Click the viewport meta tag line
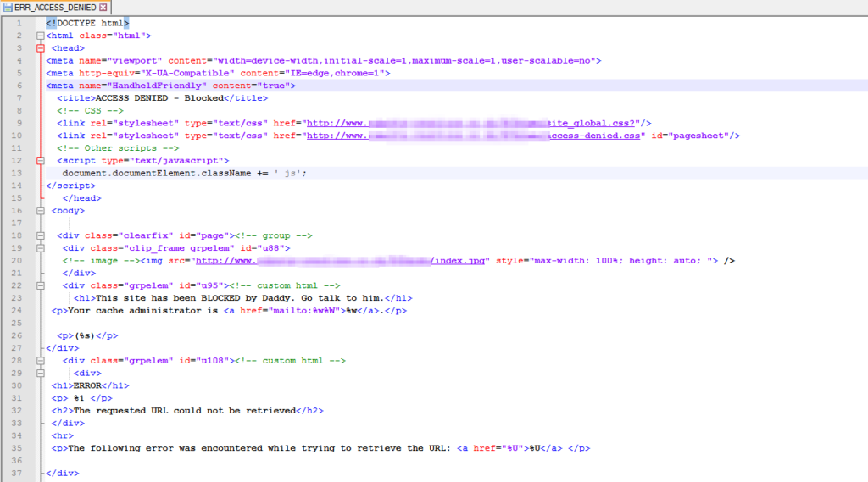The width and height of the screenshot is (868, 482). click(x=323, y=61)
